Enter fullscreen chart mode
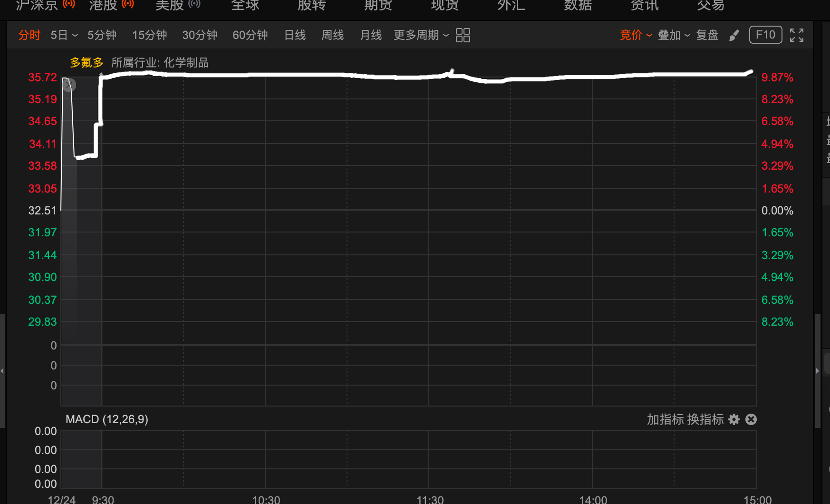The height and width of the screenshot is (504, 830). pos(797,35)
